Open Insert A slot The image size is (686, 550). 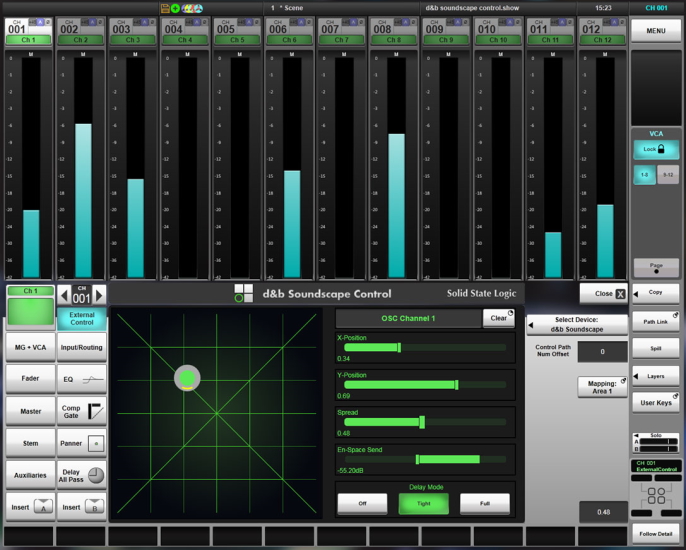point(31,506)
